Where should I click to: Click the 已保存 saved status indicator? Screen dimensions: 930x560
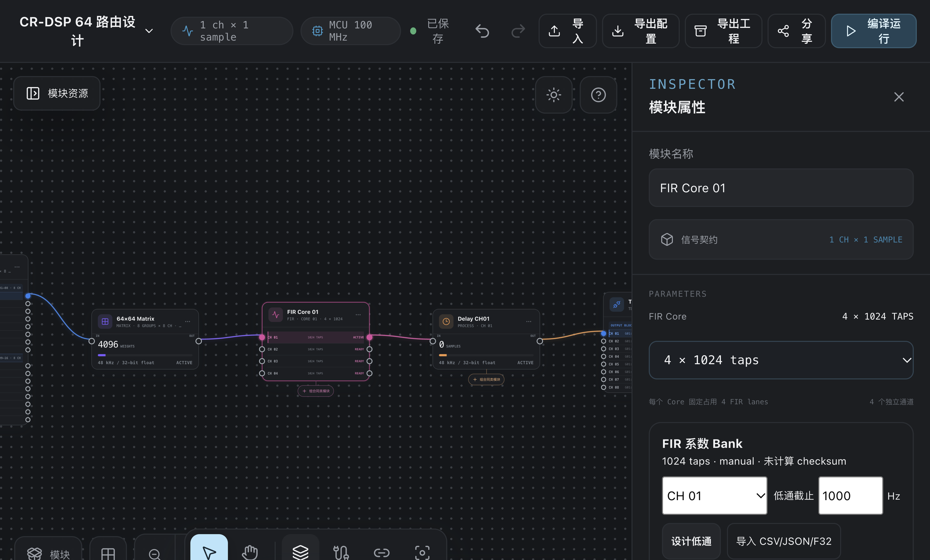pyautogui.click(x=429, y=31)
